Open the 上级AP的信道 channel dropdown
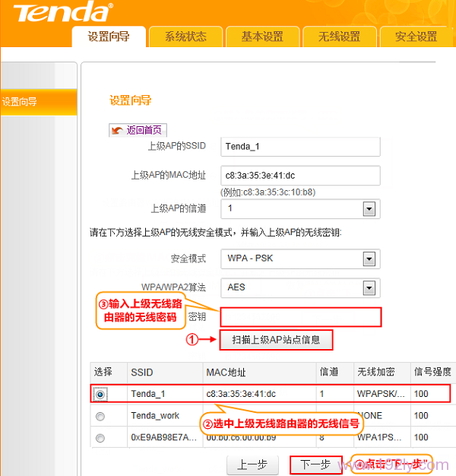 coord(369,208)
